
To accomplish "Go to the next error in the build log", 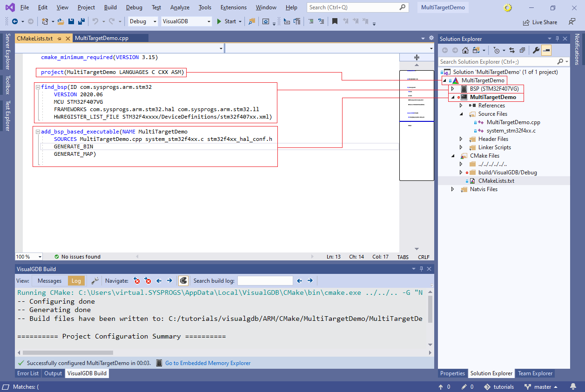I will (x=148, y=280).
